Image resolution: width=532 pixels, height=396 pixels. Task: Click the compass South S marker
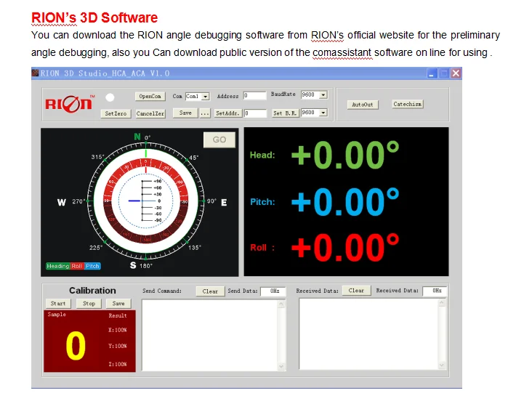point(133,265)
